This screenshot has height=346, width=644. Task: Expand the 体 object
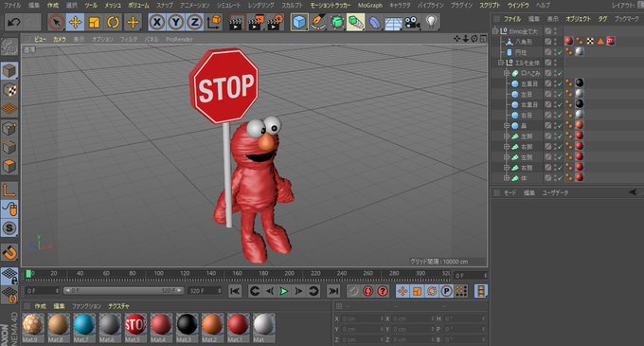coord(507,178)
